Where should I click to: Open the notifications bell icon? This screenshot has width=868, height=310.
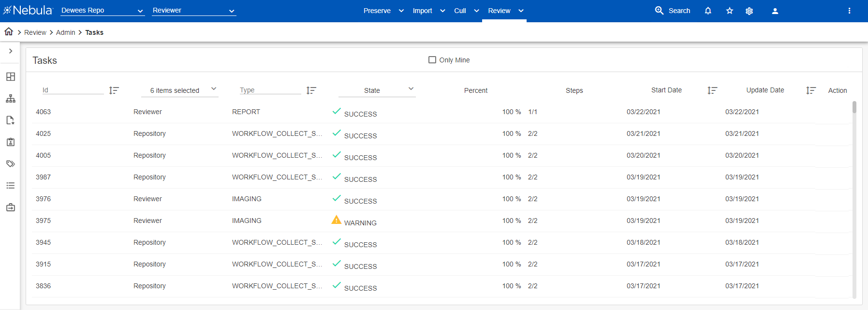pos(708,11)
